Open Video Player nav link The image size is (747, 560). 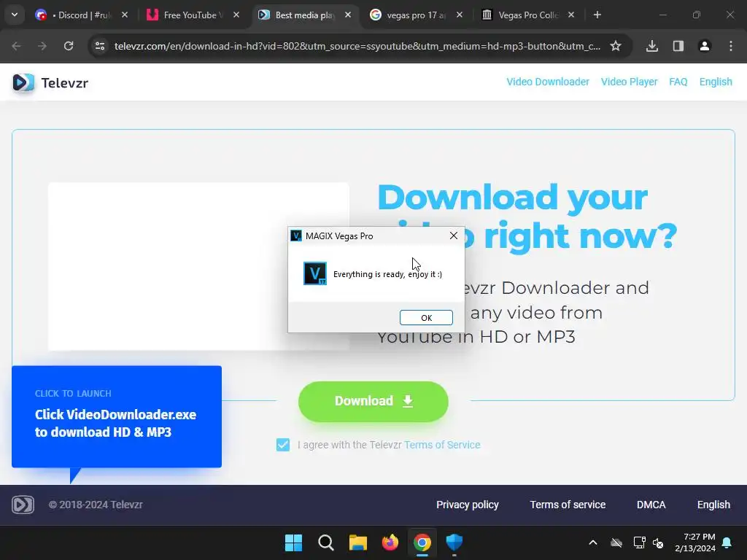tap(629, 82)
